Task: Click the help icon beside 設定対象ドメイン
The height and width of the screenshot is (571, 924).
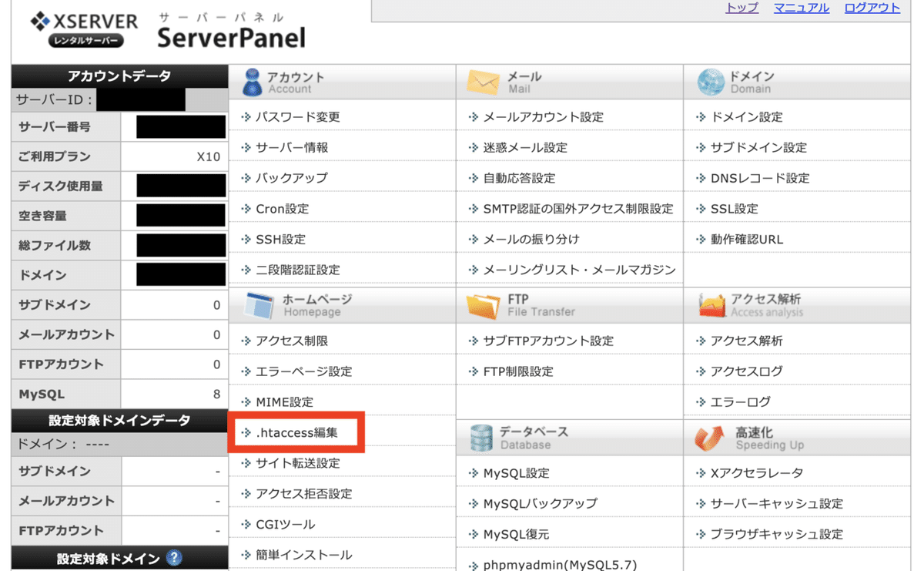Action: (174, 558)
